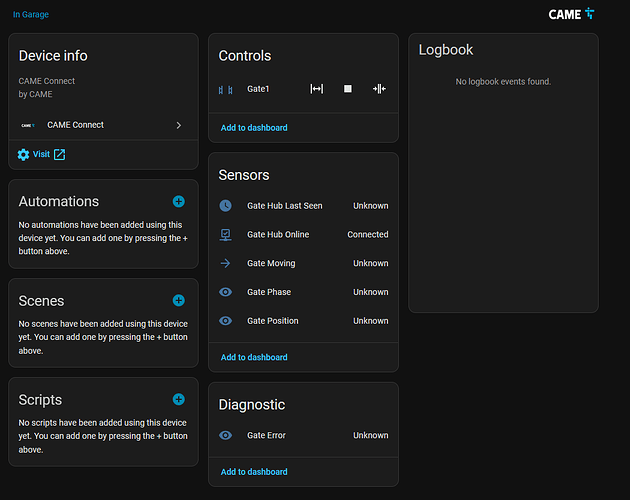Stop the Gate1 movement
630x500 pixels.
pyautogui.click(x=348, y=89)
